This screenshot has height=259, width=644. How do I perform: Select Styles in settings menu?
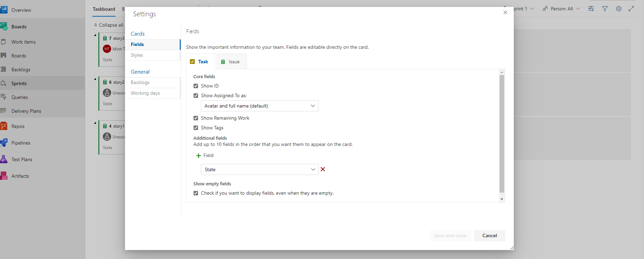153,55
